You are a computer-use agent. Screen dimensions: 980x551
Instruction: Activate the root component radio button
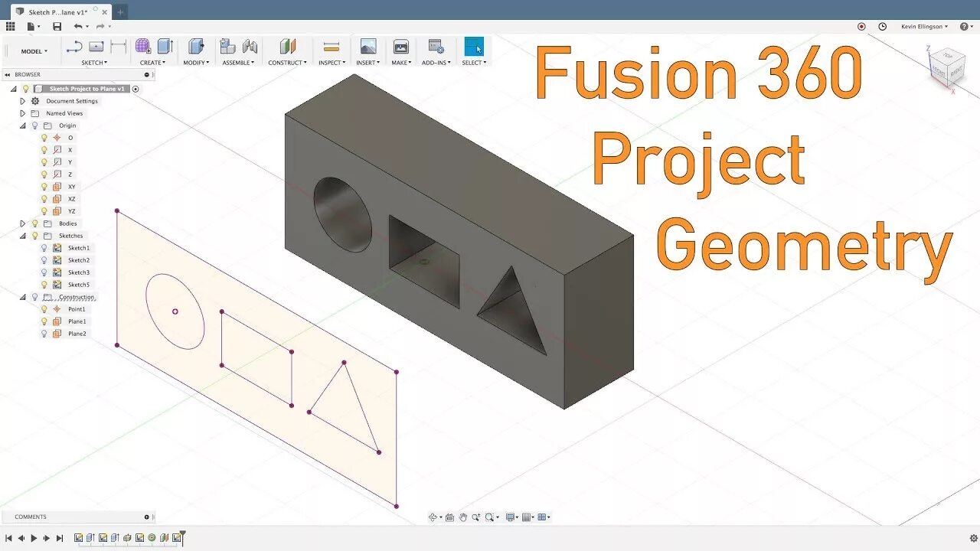(x=136, y=89)
